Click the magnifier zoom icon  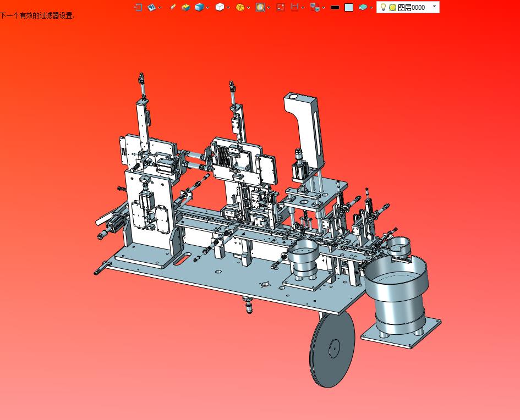coord(260,7)
